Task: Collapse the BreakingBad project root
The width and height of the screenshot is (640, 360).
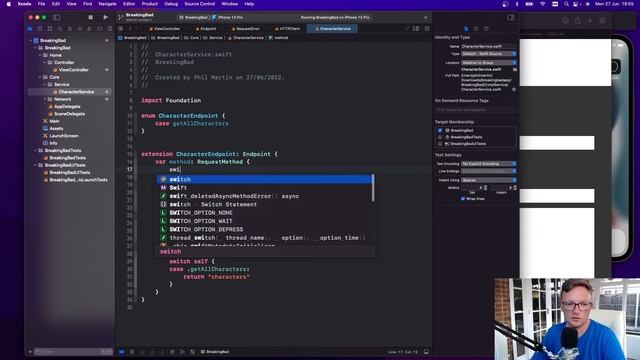Action: pyautogui.click(x=31, y=40)
